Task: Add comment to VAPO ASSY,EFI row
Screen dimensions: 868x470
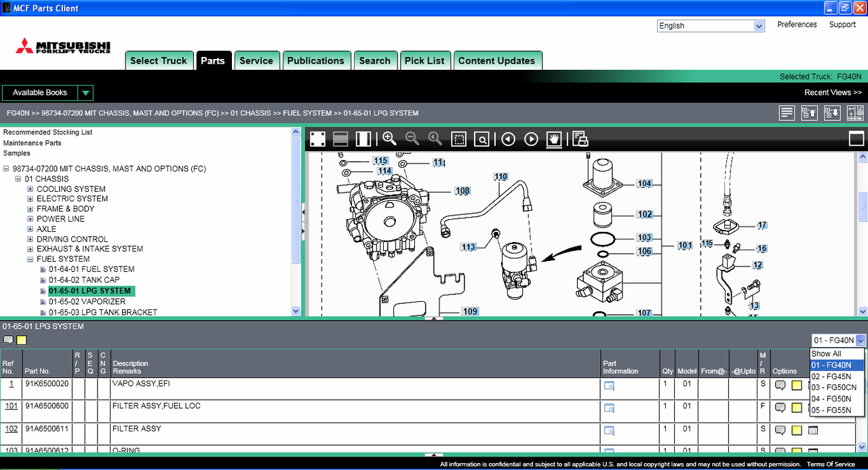Action: pyautogui.click(x=780, y=385)
